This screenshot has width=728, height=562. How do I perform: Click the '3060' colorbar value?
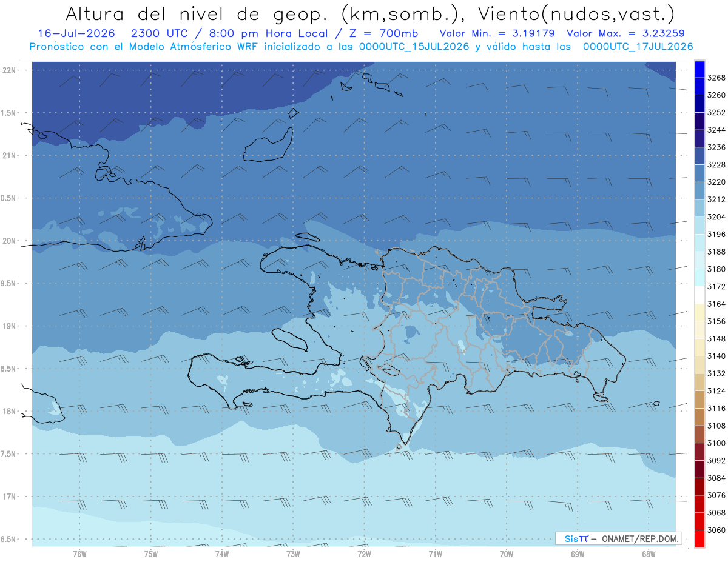tap(716, 530)
